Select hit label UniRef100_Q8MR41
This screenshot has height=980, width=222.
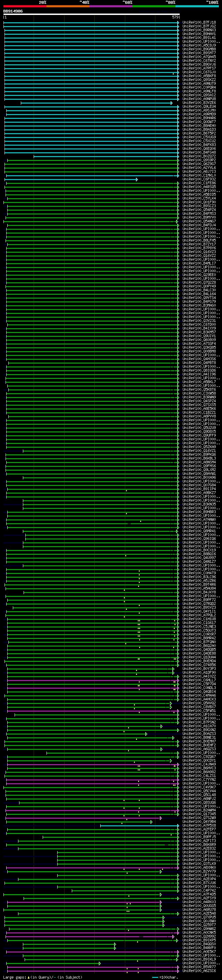199,531
